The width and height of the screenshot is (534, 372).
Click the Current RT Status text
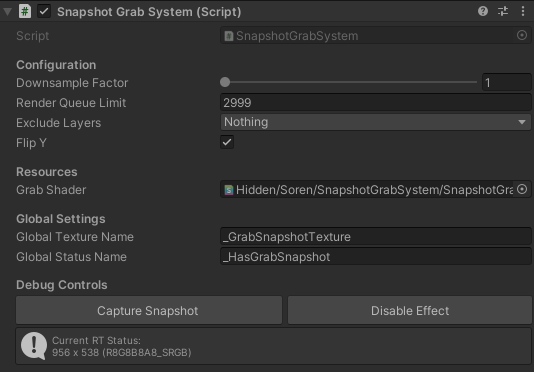tap(96, 340)
